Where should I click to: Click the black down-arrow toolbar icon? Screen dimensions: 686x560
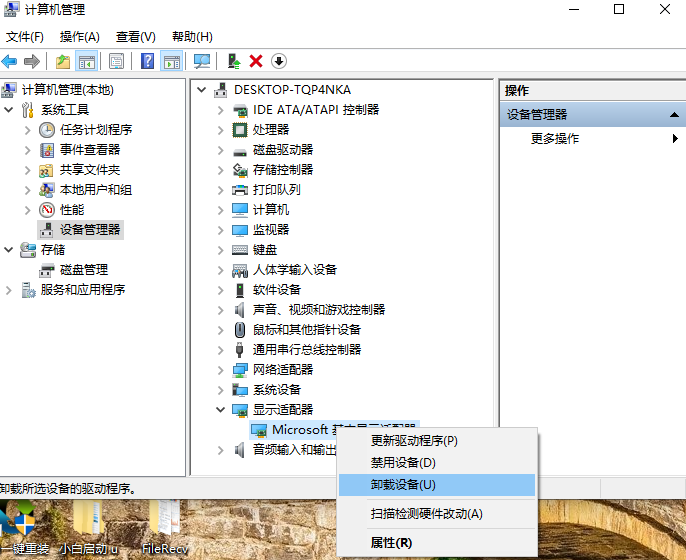point(279,61)
